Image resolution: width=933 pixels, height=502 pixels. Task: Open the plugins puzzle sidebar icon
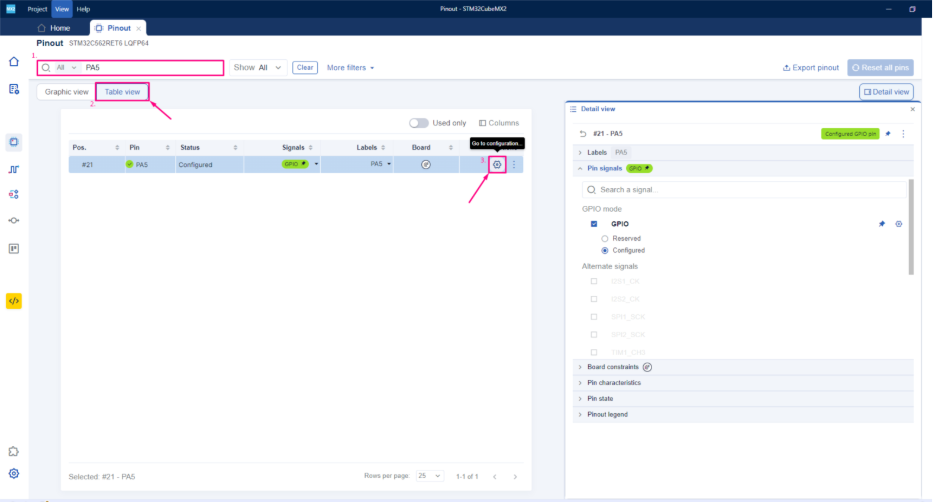click(x=14, y=451)
